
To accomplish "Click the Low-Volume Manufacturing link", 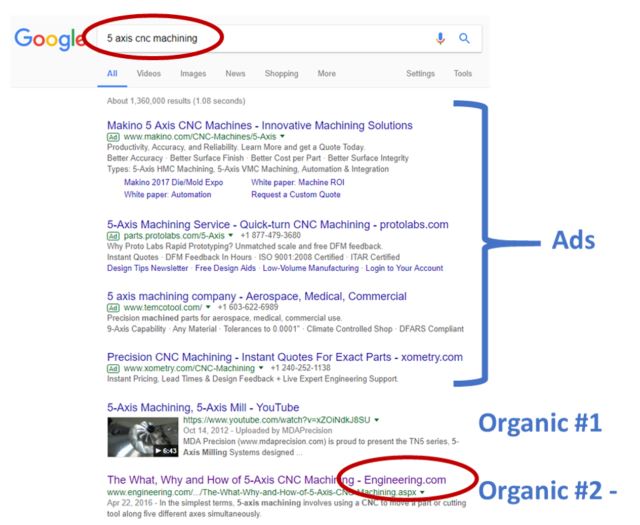I will tap(311, 268).
